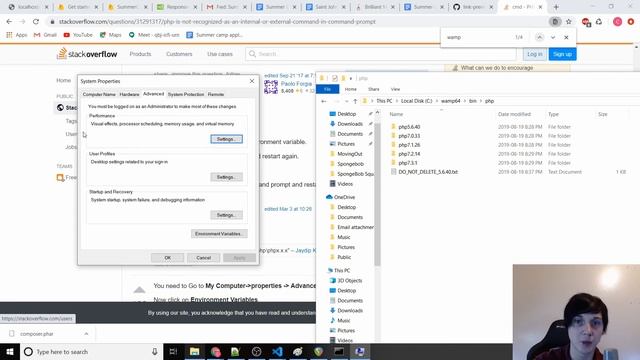This screenshot has height=360, width=640.
Task: Open Gmail bookmark
Action: (45, 35)
